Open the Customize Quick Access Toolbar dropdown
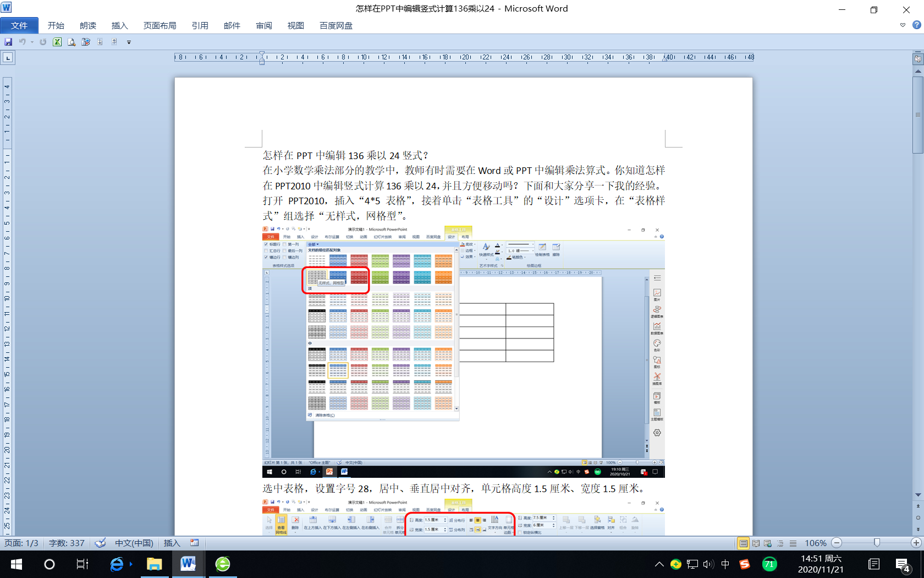This screenshot has width=924, height=578. pyautogui.click(x=129, y=42)
